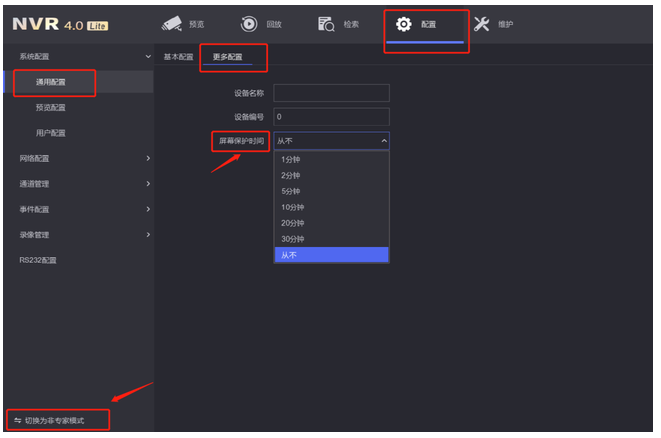Switch to the 更多配置 tab
The height and width of the screenshot is (438, 661).
click(x=226, y=57)
